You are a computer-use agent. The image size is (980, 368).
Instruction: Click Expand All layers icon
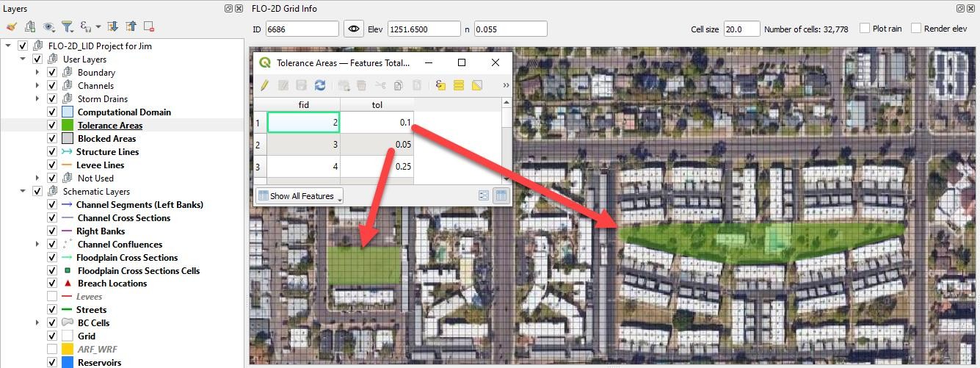point(113,26)
